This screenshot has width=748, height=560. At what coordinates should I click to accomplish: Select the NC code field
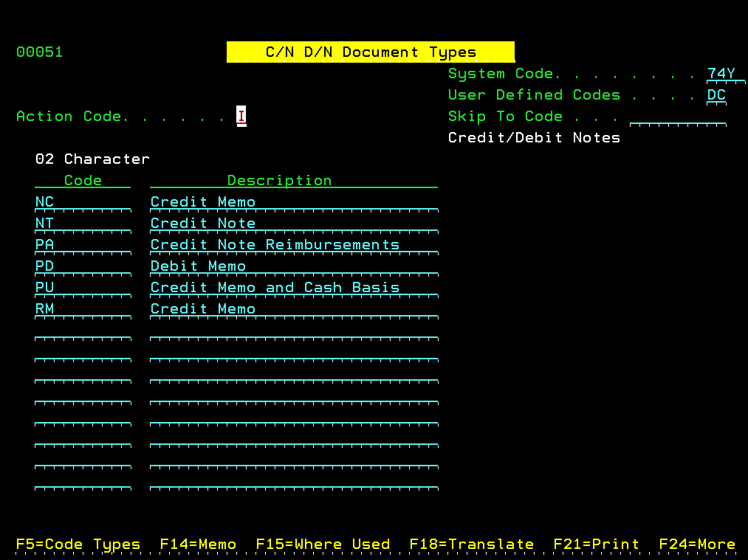tap(83, 202)
